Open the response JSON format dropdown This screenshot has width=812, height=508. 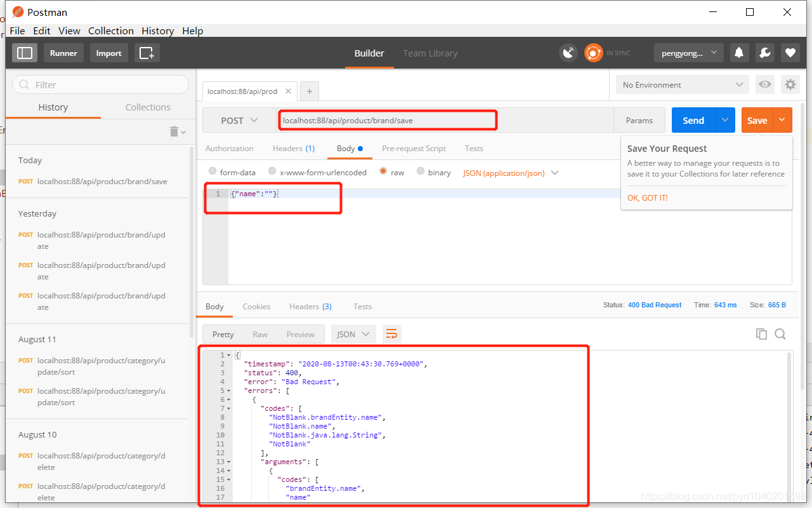pos(353,334)
